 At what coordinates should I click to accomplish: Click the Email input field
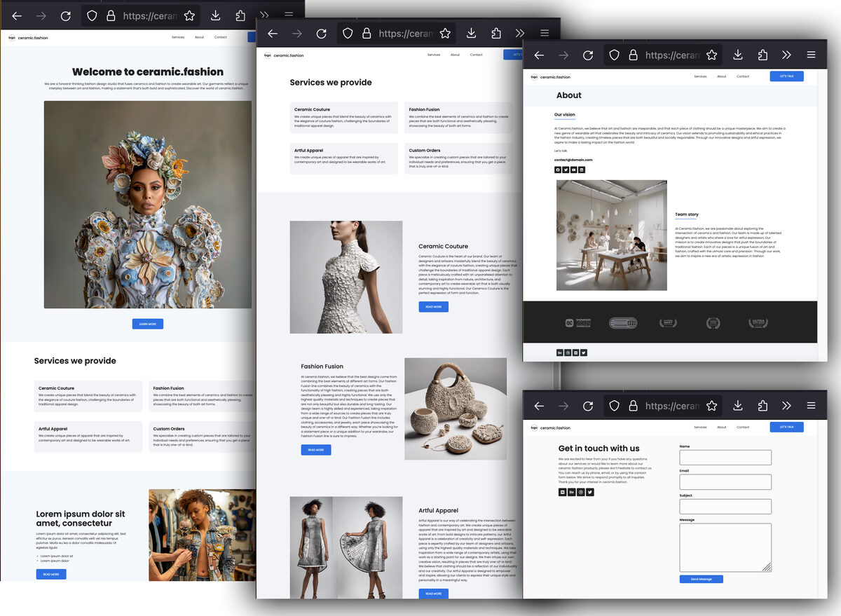[x=725, y=482]
